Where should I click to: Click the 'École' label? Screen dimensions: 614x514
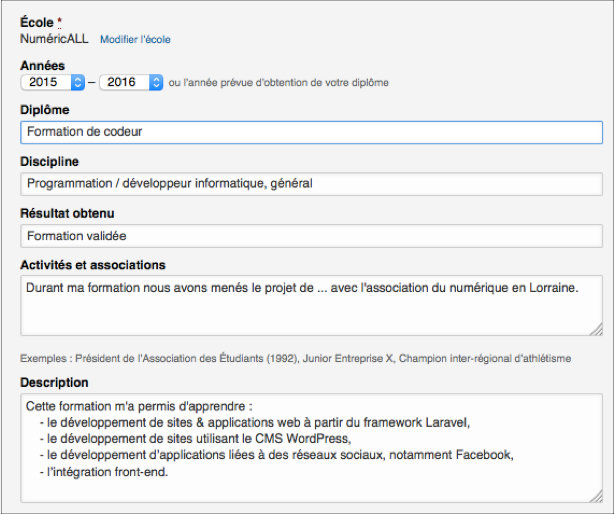[x=37, y=22]
